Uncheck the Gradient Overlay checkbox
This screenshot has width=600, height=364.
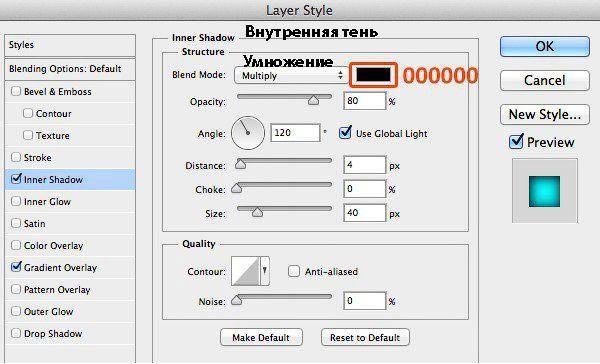click(x=16, y=267)
